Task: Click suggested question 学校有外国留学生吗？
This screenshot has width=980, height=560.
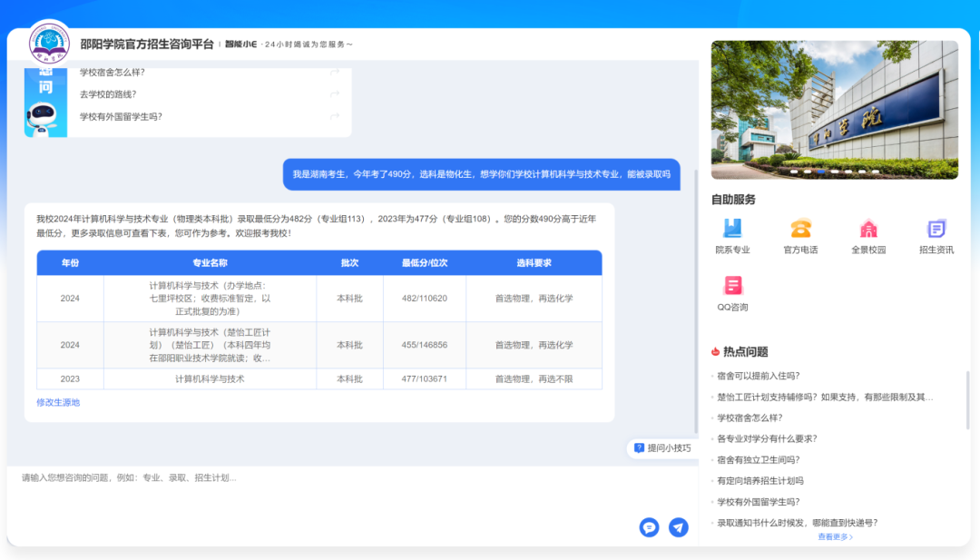Action: pos(121,116)
